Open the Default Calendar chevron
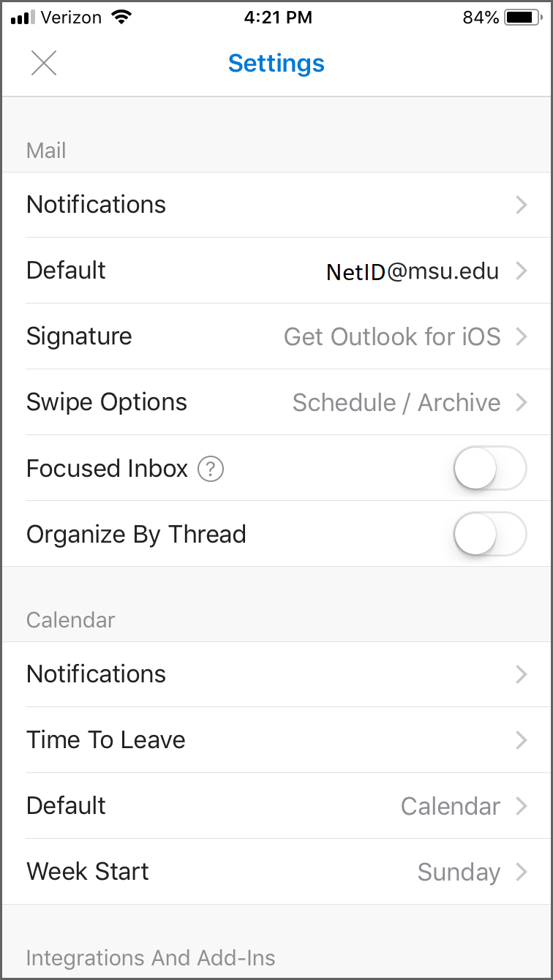 point(521,806)
